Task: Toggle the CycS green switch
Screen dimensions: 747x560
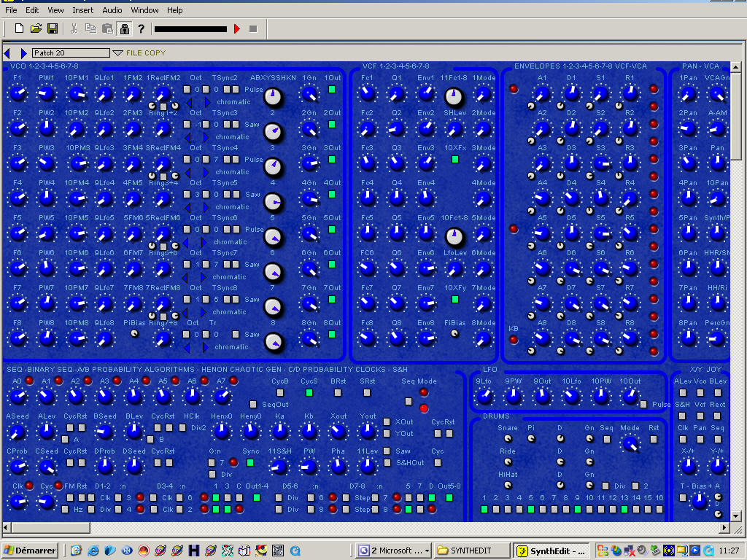Action: [309, 392]
